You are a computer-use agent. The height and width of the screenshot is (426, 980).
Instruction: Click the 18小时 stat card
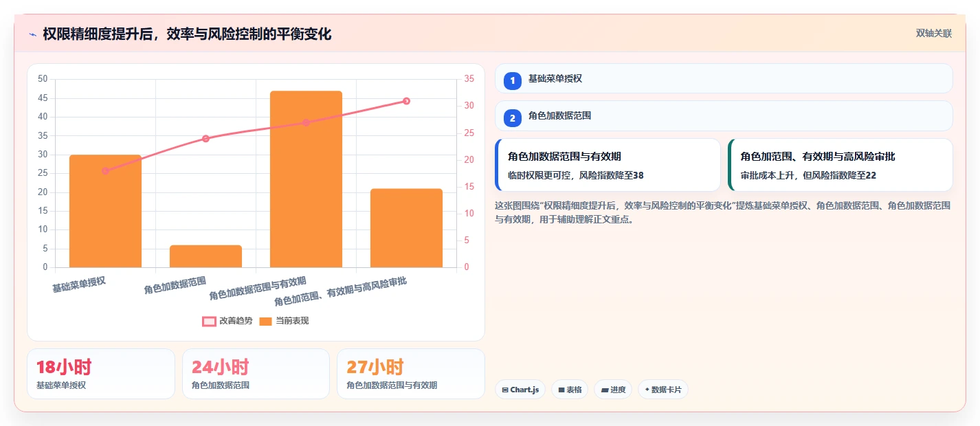tap(101, 374)
